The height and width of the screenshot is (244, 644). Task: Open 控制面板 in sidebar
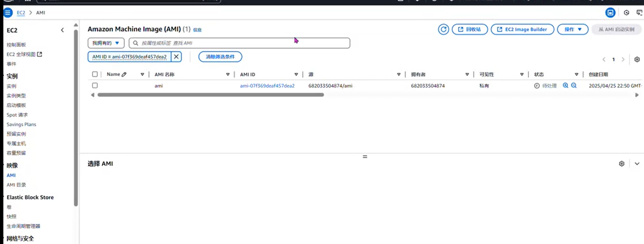coord(16,45)
